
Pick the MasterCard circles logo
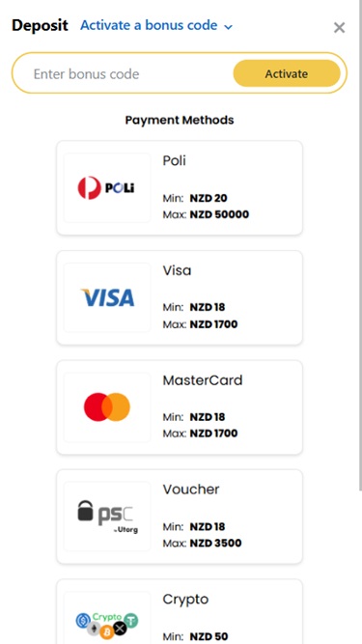coord(107,407)
